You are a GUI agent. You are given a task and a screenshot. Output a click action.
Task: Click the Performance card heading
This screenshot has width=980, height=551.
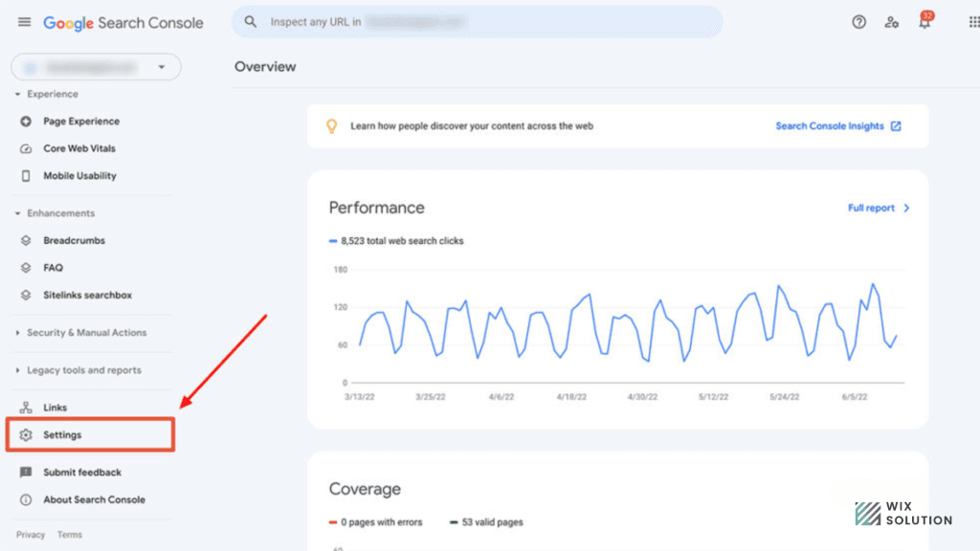click(x=377, y=208)
